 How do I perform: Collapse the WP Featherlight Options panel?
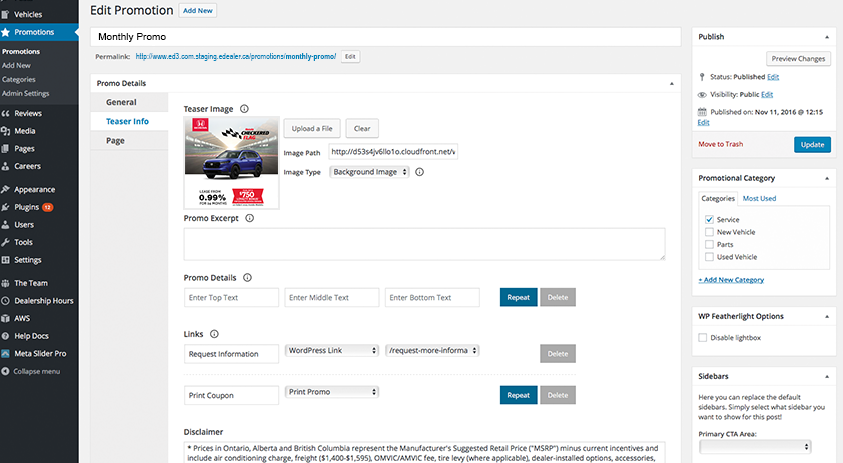827,317
